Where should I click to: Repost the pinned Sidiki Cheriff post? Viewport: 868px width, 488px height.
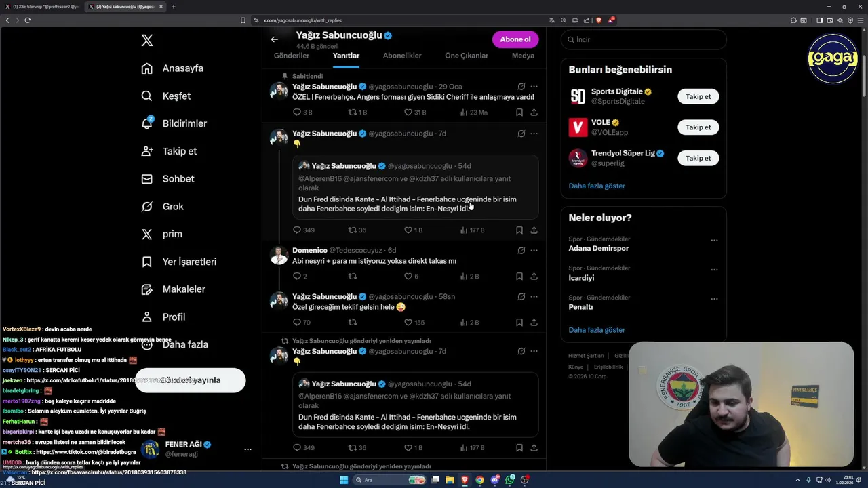pyautogui.click(x=353, y=113)
